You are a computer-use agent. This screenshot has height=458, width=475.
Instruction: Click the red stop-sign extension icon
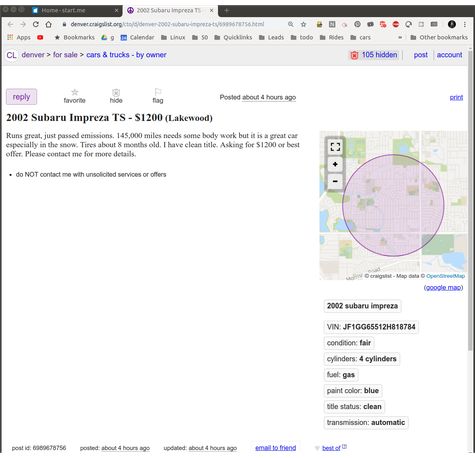[396, 24]
